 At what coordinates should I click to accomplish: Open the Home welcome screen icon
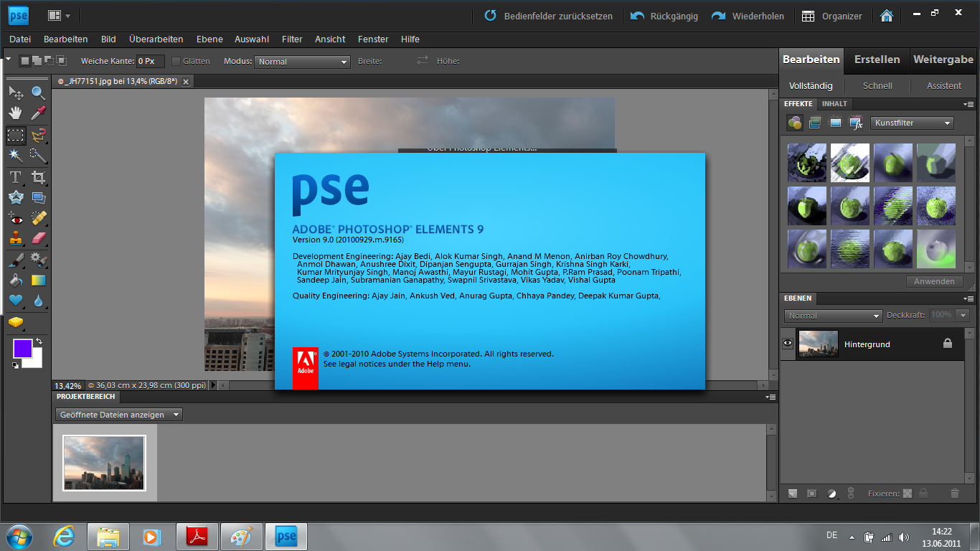click(x=887, y=16)
